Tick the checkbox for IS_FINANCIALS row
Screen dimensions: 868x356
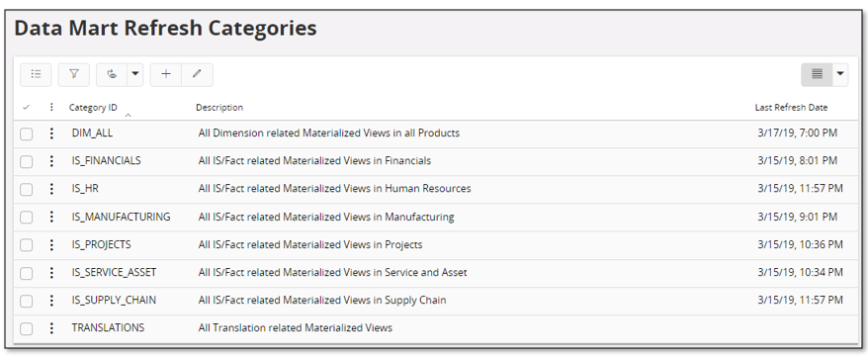click(x=27, y=161)
